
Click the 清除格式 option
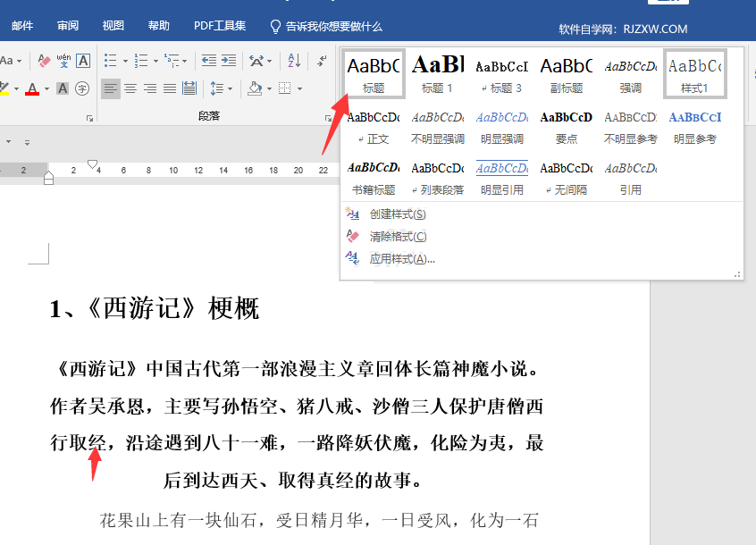point(397,235)
